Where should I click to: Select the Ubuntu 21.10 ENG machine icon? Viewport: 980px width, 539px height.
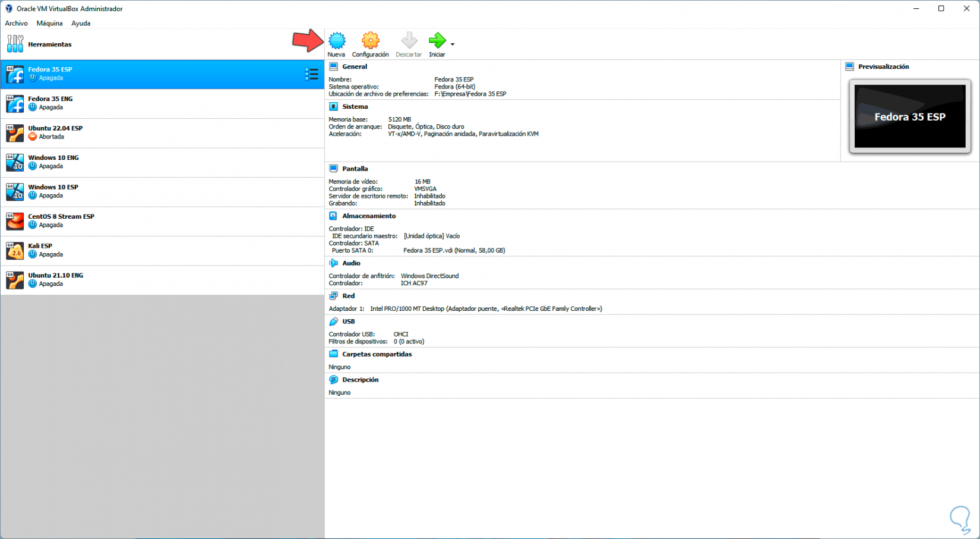coord(15,280)
